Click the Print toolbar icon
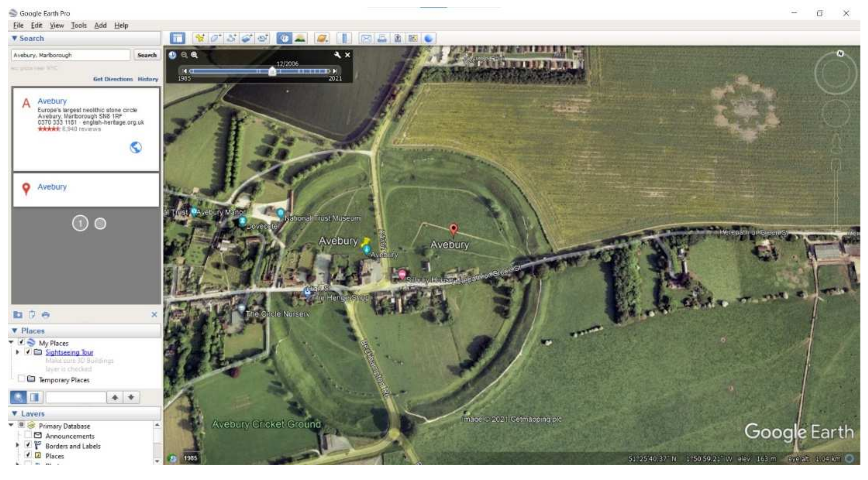This screenshot has width=868, height=480. [x=382, y=38]
